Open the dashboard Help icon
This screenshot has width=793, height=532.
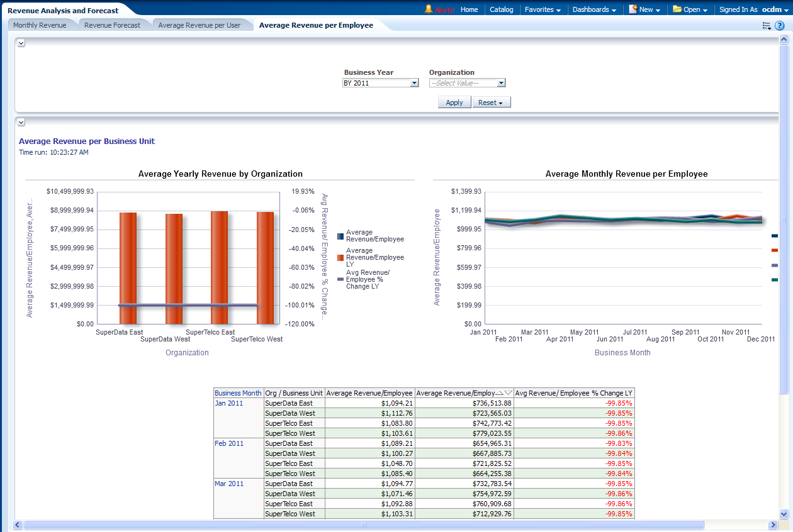(779, 26)
